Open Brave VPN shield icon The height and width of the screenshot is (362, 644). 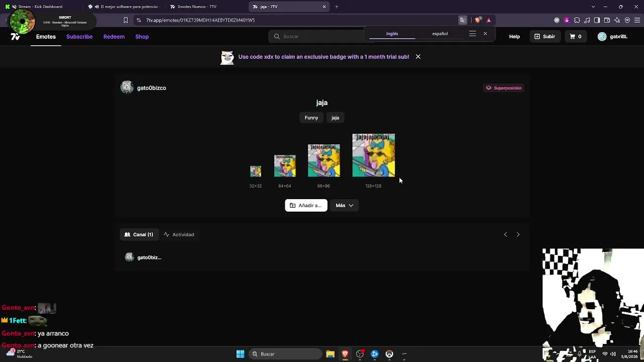pos(627,20)
